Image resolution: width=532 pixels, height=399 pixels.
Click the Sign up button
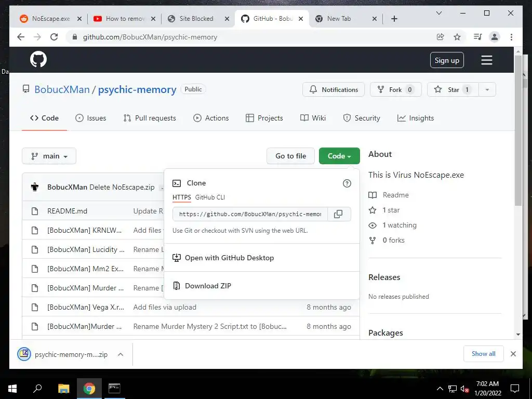(x=447, y=60)
